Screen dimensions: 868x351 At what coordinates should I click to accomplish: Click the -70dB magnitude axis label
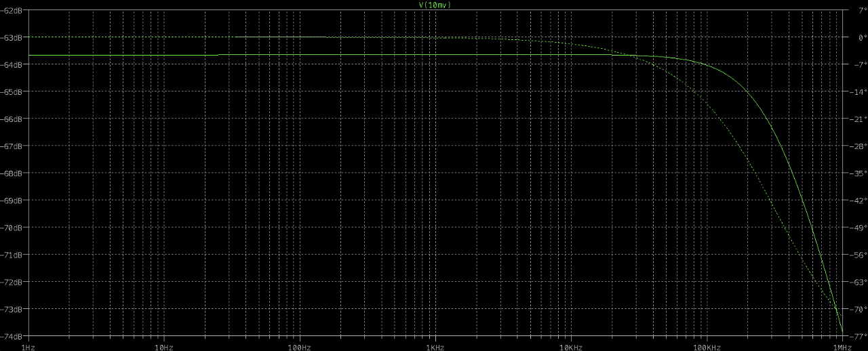point(11,228)
